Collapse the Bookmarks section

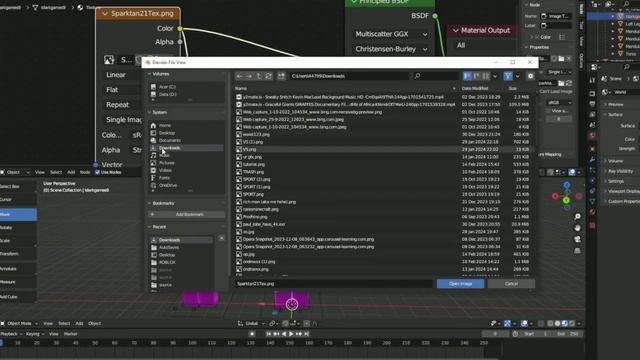tap(149, 203)
